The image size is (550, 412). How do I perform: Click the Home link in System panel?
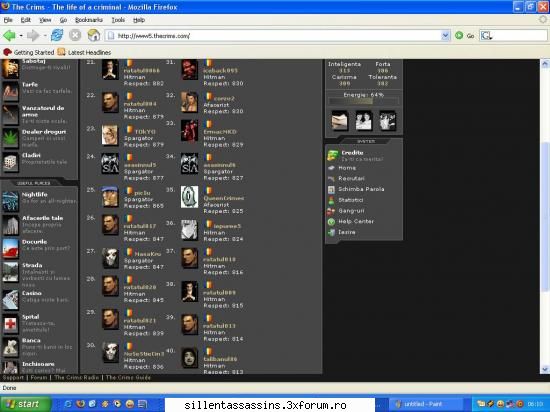click(347, 168)
